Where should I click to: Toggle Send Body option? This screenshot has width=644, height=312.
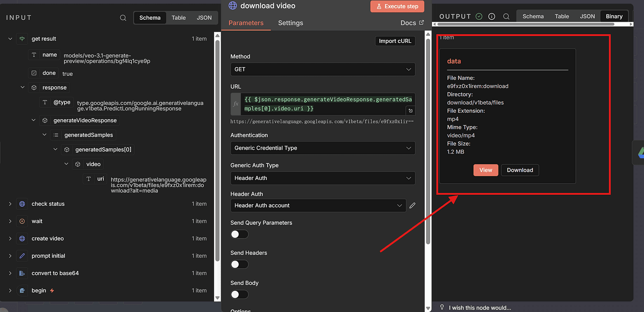tap(239, 295)
